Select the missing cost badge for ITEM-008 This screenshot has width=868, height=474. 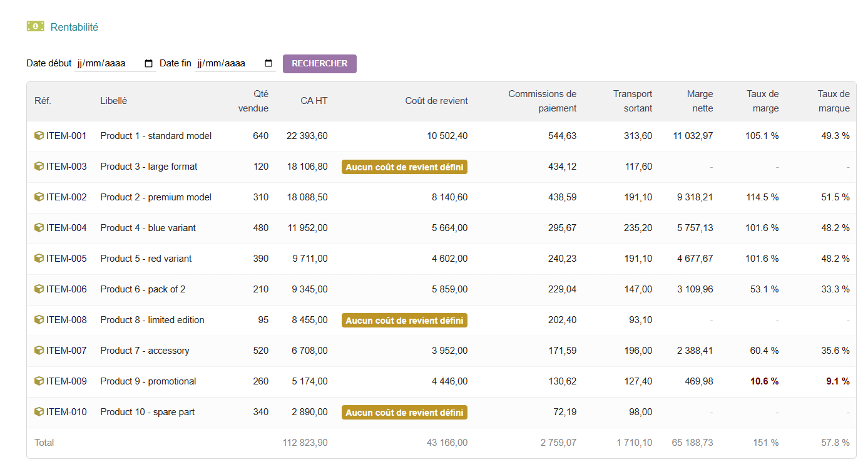click(404, 320)
